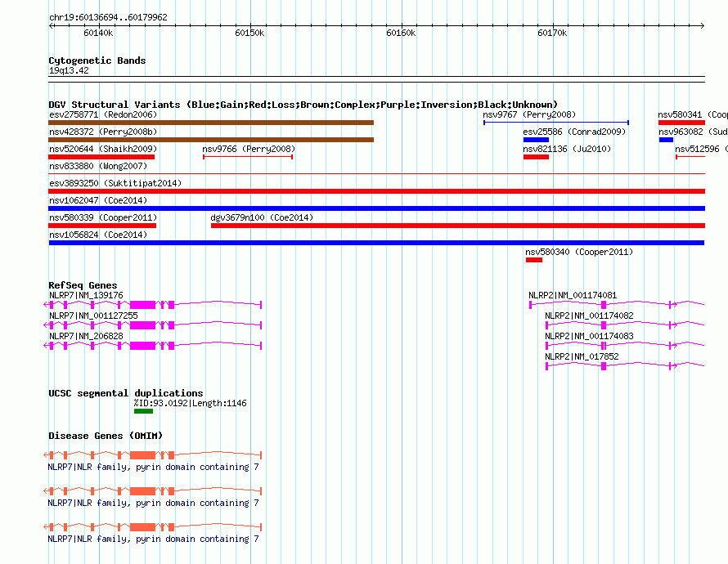Screen dimensions: 728x564
Task: Click the chr19:60136694..60179962 coordinate label
Action: [108, 17]
